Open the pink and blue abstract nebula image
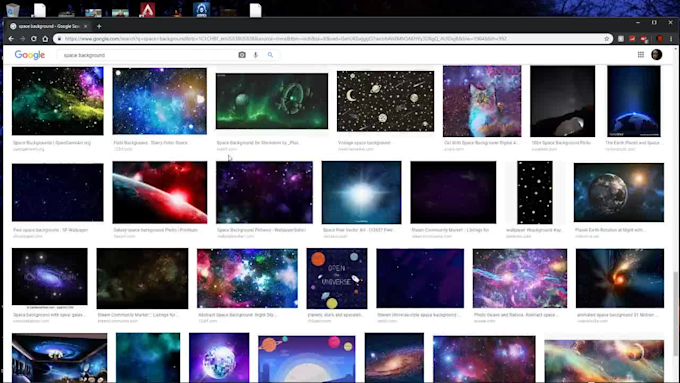The height and width of the screenshot is (383, 680). pyautogui.click(x=520, y=278)
